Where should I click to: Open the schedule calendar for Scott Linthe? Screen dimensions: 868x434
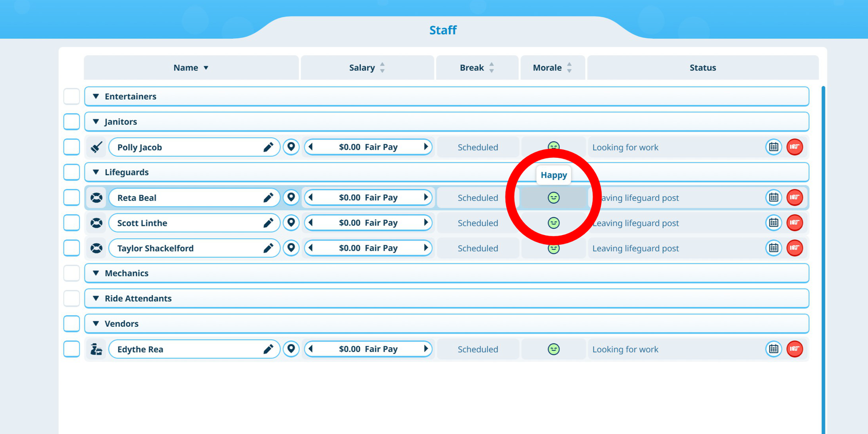tap(773, 223)
